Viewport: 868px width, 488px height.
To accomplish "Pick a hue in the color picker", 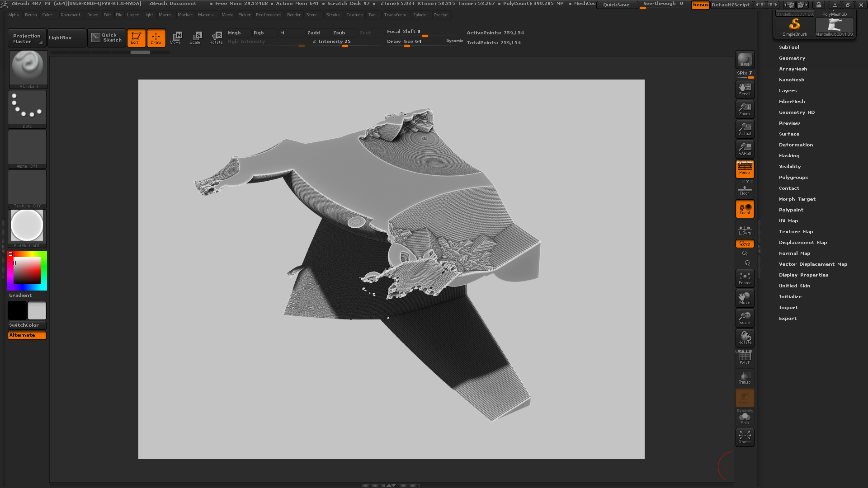I will pyautogui.click(x=27, y=271).
